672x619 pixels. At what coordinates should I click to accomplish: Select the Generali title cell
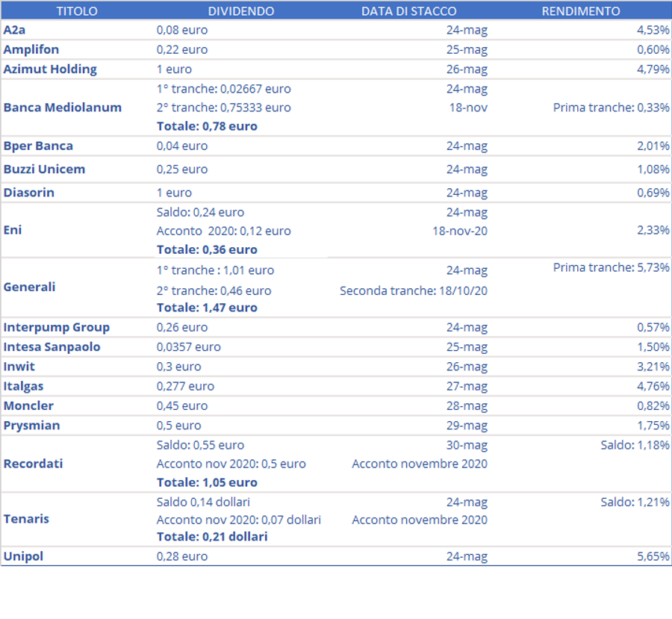click(x=29, y=287)
